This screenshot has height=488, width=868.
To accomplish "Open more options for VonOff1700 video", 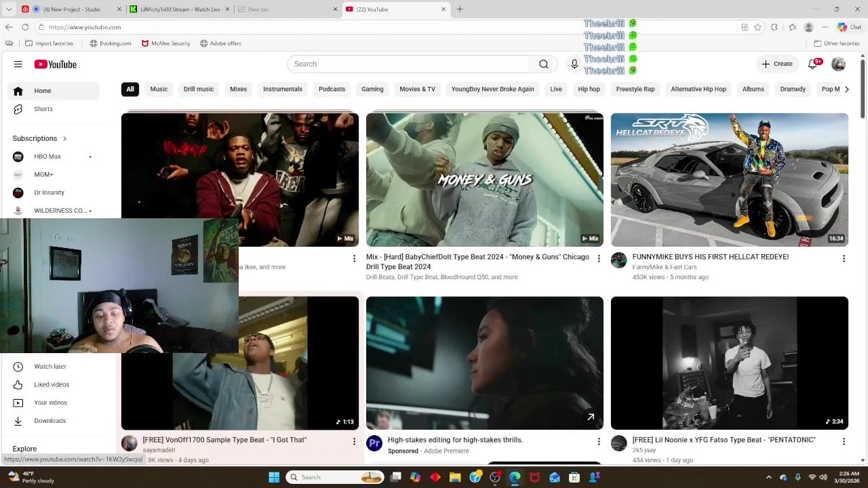I will pos(354,441).
